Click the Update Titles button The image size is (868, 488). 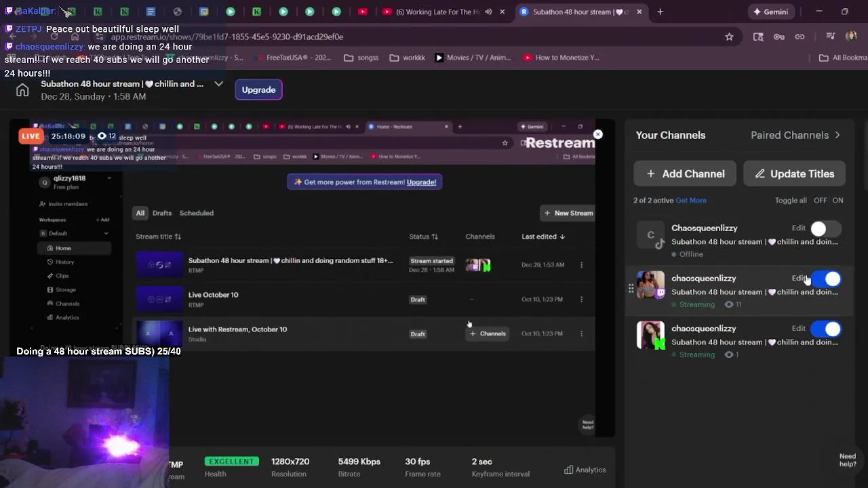[794, 174]
